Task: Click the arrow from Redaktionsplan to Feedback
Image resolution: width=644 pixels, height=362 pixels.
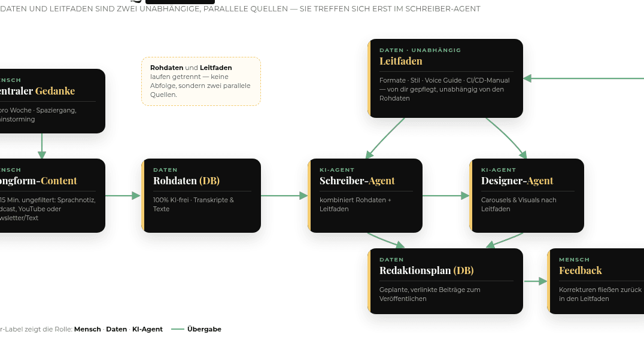Action: coord(536,281)
